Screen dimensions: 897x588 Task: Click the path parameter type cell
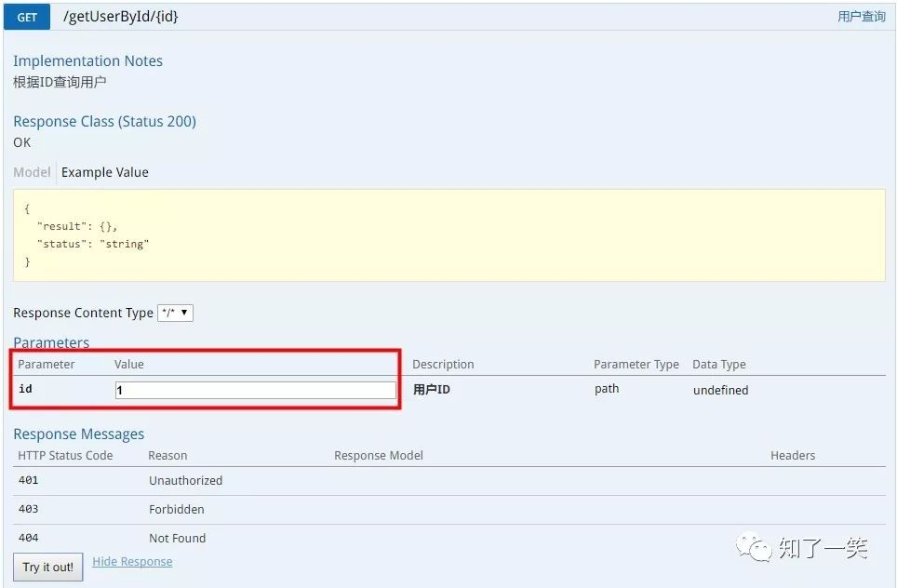pyautogui.click(x=607, y=389)
